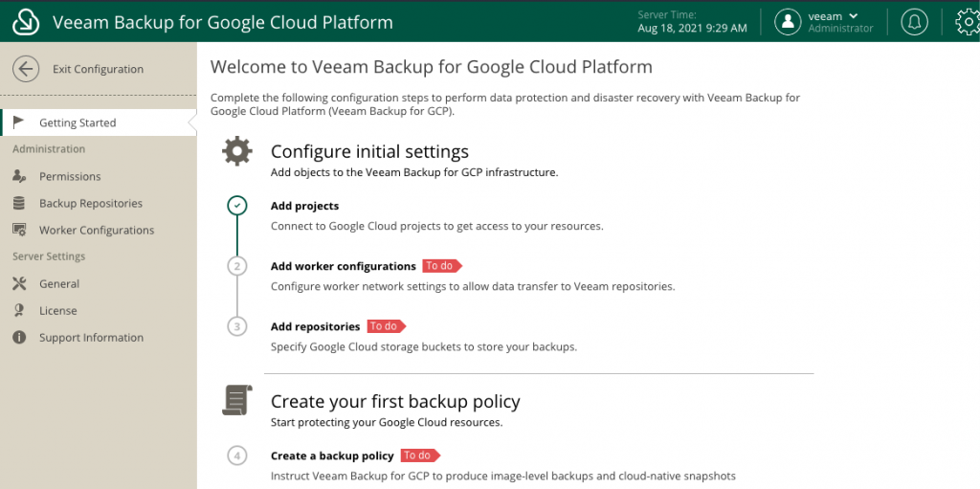The height and width of the screenshot is (489, 980).
Task: Click the Administrator role label
Action: pyautogui.click(x=840, y=28)
